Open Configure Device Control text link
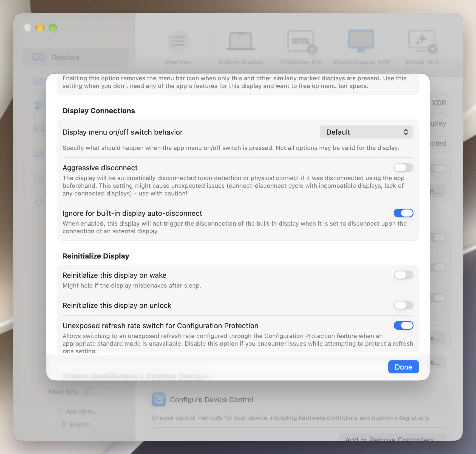Image resolution: width=476 pixels, height=454 pixels. coord(211,400)
